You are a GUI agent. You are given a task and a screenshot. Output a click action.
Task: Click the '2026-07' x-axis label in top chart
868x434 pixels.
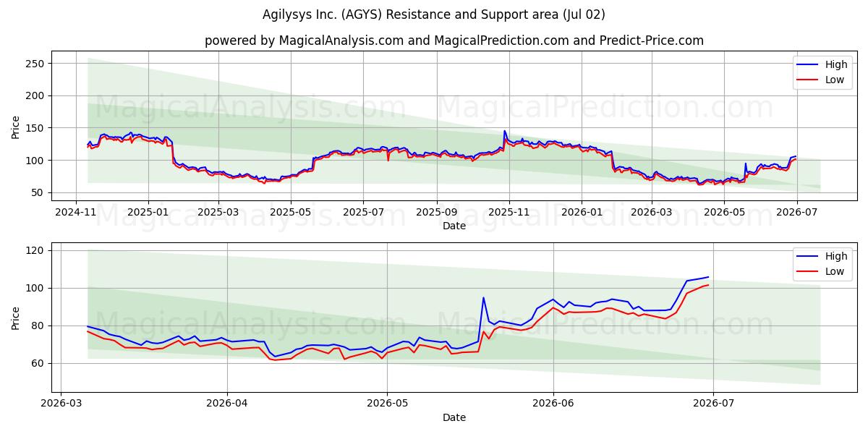point(796,213)
